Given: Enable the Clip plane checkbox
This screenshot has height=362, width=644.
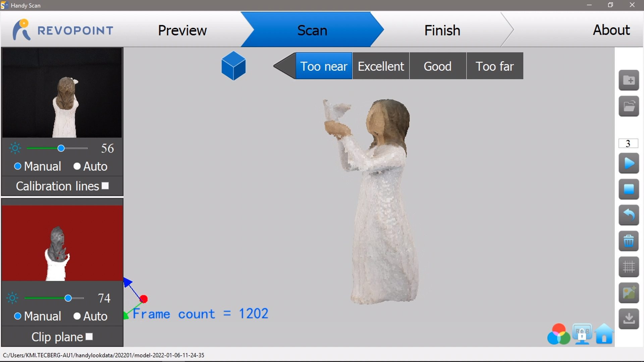Looking at the screenshot, I should [x=89, y=337].
